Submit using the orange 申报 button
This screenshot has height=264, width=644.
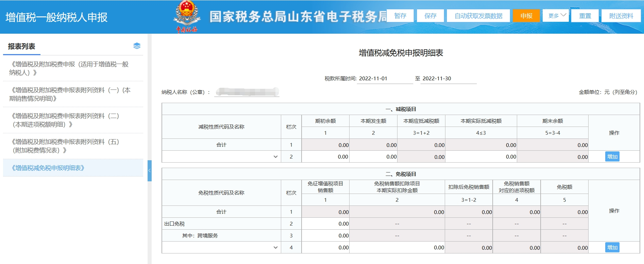click(526, 16)
